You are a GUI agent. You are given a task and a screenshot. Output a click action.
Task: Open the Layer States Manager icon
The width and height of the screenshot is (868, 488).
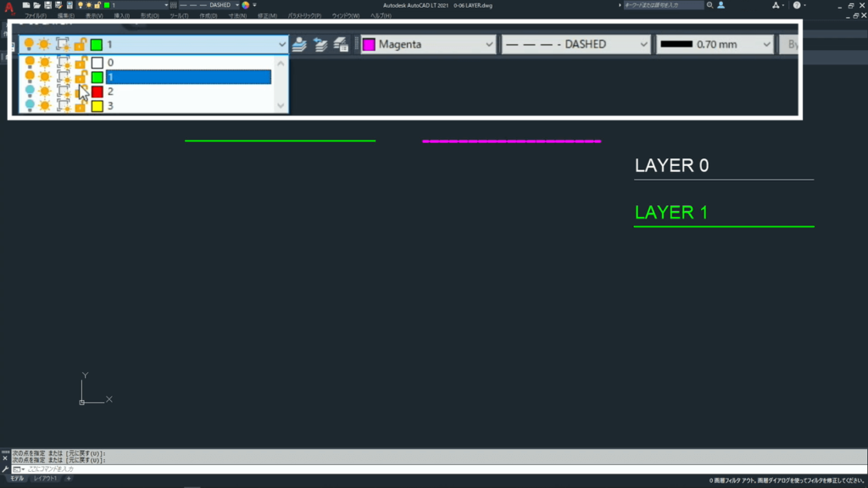pyautogui.click(x=341, y=44)
